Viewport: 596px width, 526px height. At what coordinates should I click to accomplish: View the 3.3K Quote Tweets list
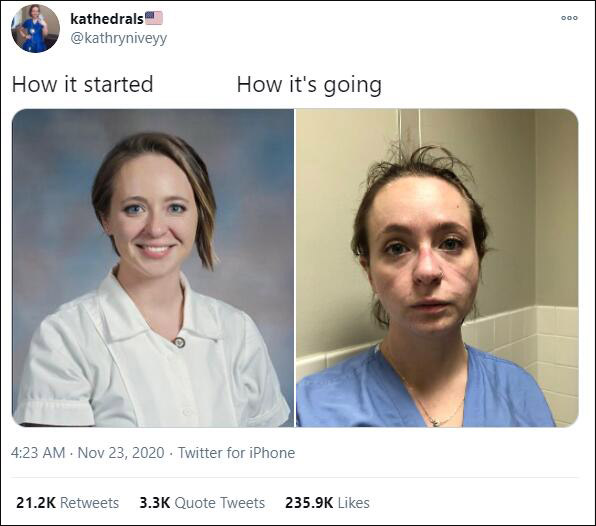pyautogui.click(x=202, y=503)
